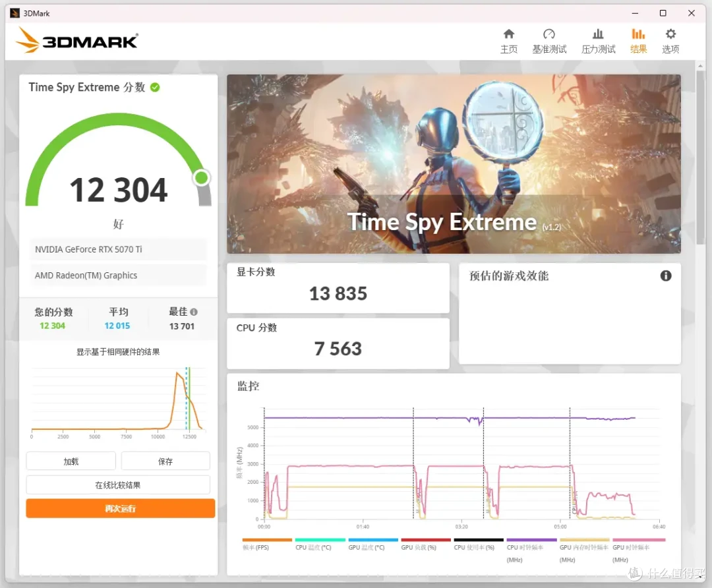Viewport: 712px width, 588px height.
Task: Click the 最佳 score 13 701
Action: tap(182, 326)
